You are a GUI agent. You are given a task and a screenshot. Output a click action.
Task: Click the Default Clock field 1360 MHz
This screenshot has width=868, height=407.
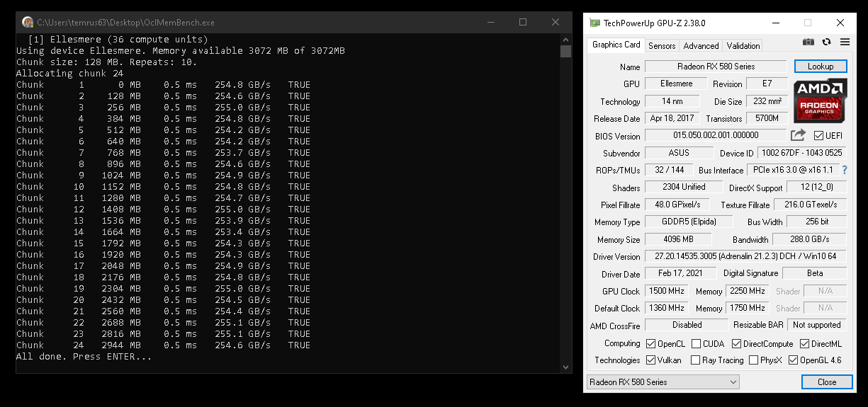pos(666,308)
